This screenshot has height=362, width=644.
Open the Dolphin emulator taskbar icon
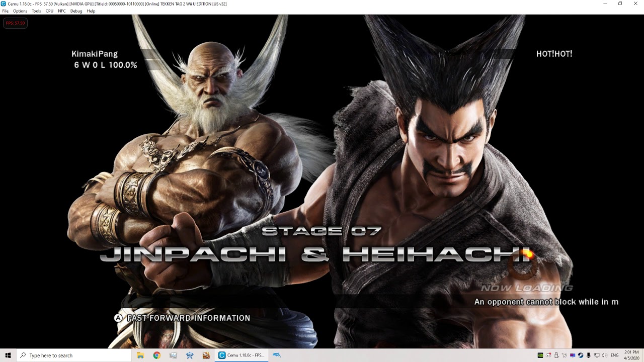click(x=277, y=355)
